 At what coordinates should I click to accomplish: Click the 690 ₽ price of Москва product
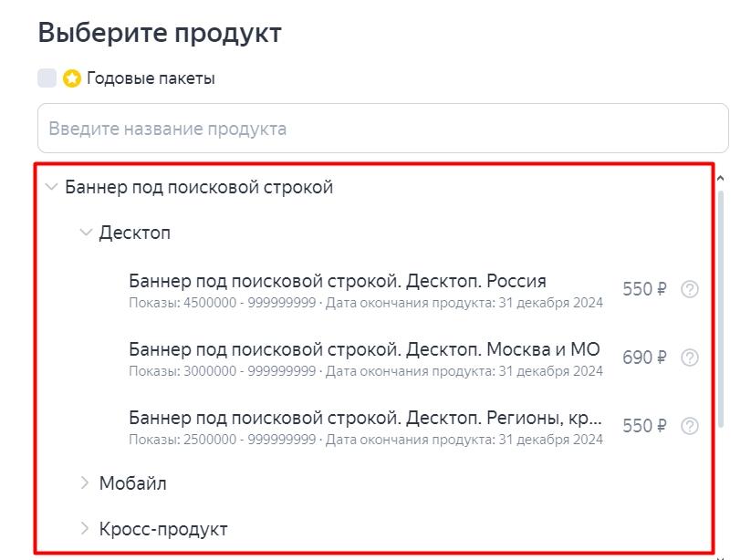point(644,358)
